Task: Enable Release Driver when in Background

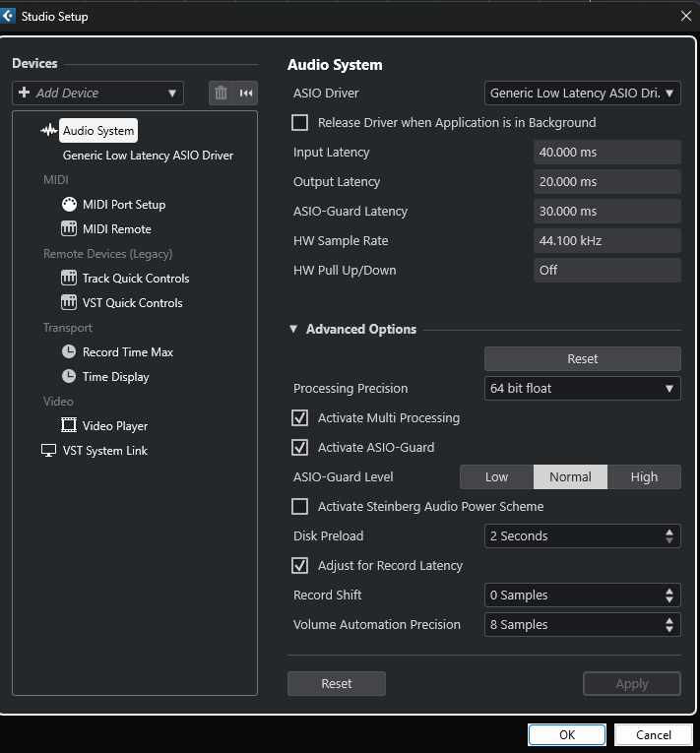Action: [300, 123]
